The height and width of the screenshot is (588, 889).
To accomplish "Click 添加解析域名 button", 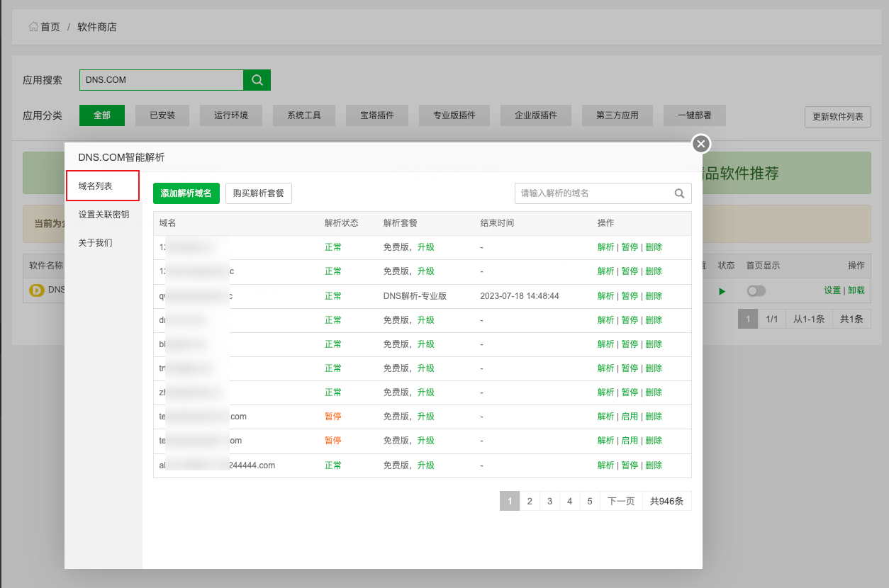I will (186, 193).
